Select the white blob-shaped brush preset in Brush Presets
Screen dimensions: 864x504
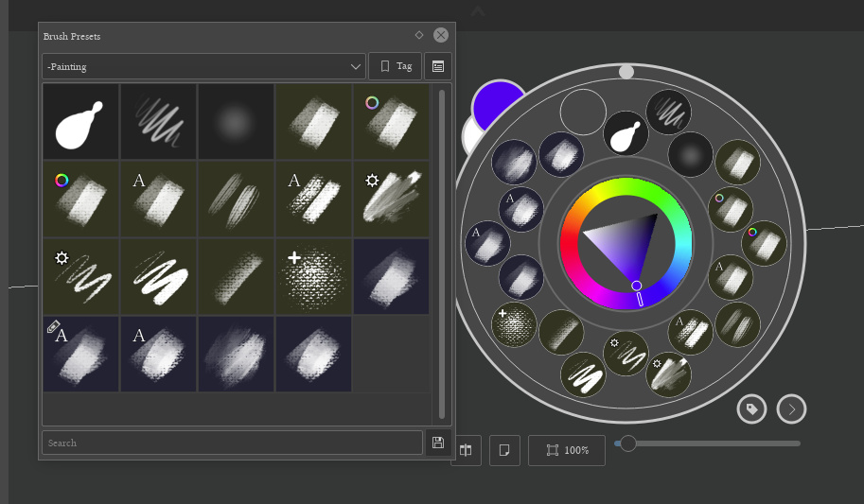[x=81, y=122]
